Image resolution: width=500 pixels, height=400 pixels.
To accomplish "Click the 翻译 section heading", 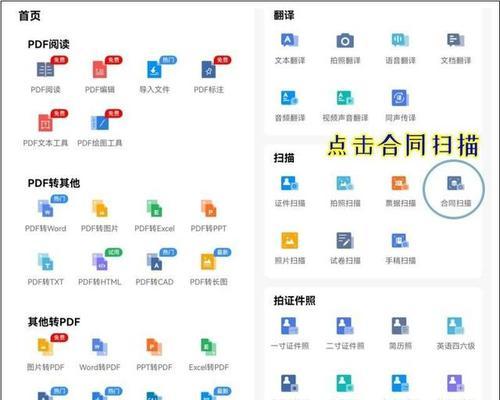I will point(284,15).
